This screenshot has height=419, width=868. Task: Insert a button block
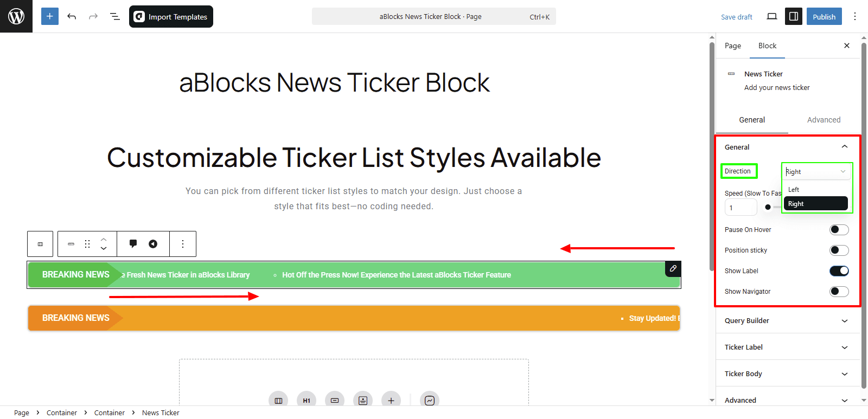click(335, 401)
